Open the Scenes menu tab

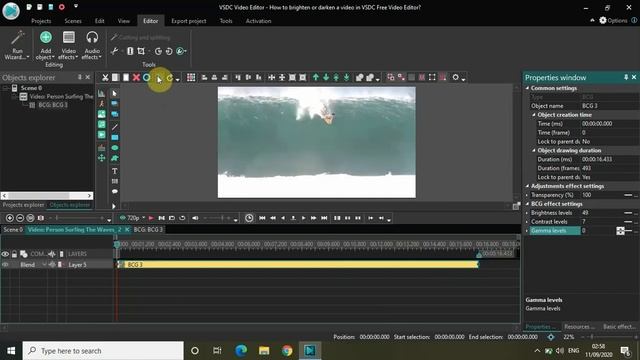[x=73, y=21]
